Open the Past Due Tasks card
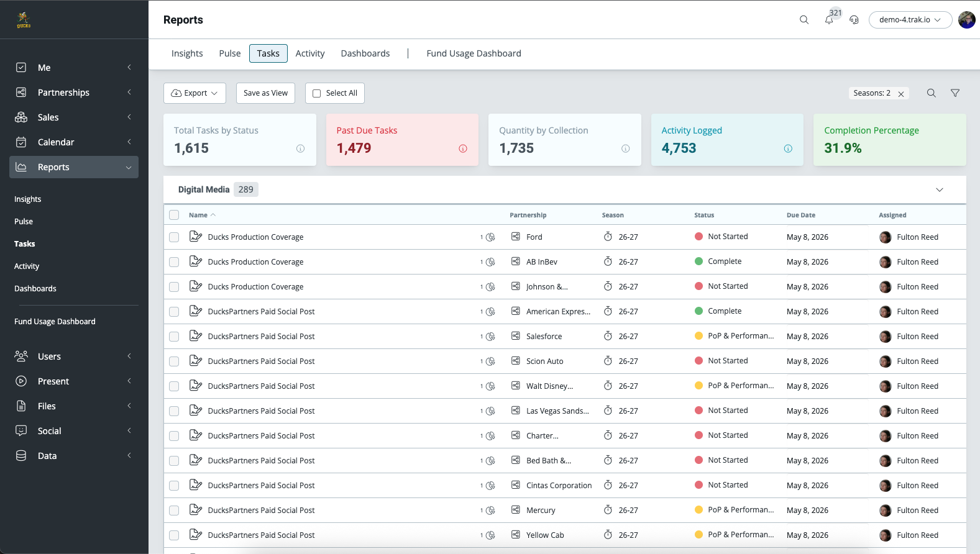This screenshot has height=554, width=980. click(402, 140)
